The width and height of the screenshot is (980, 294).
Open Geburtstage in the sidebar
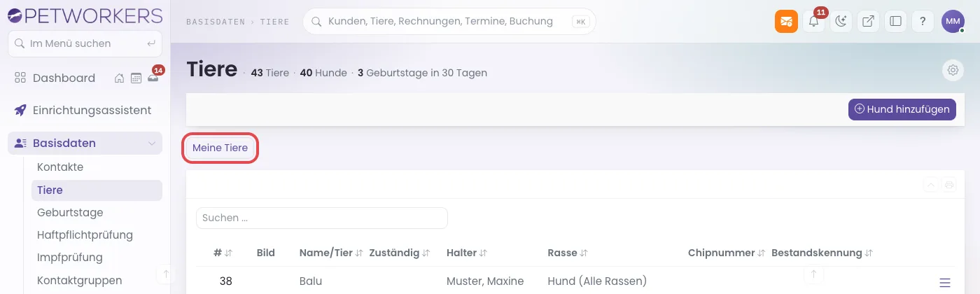click(x=70, y=213)
